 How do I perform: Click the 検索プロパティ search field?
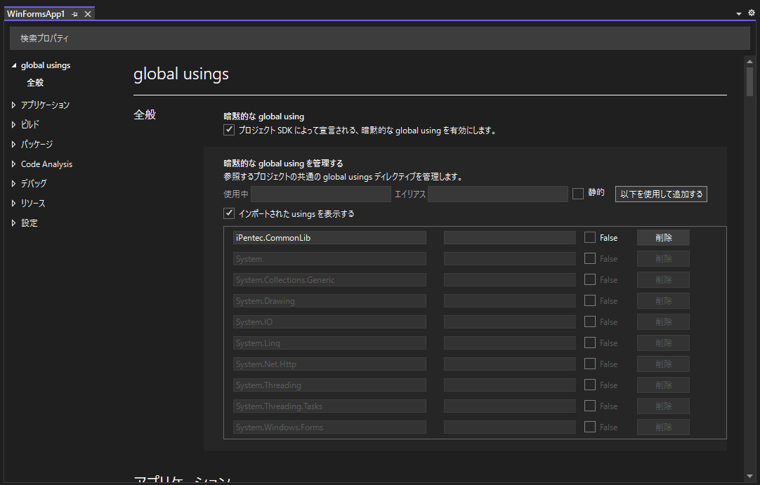click(380, 38)
